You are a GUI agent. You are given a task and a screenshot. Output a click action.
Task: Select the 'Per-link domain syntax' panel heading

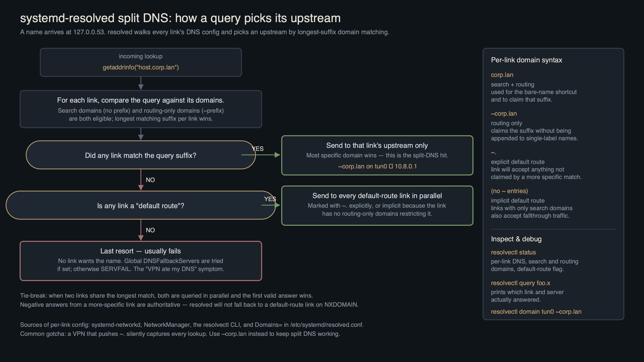coord(526,60)
